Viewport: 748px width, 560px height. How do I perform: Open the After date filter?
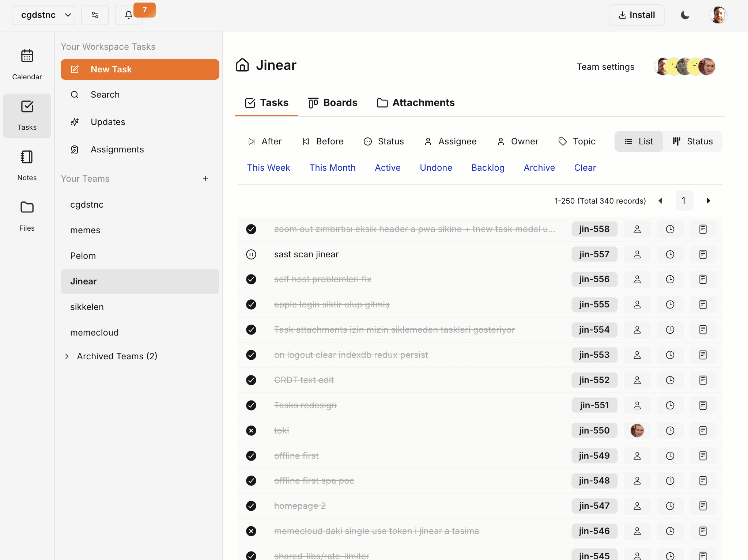coord(265,141)
